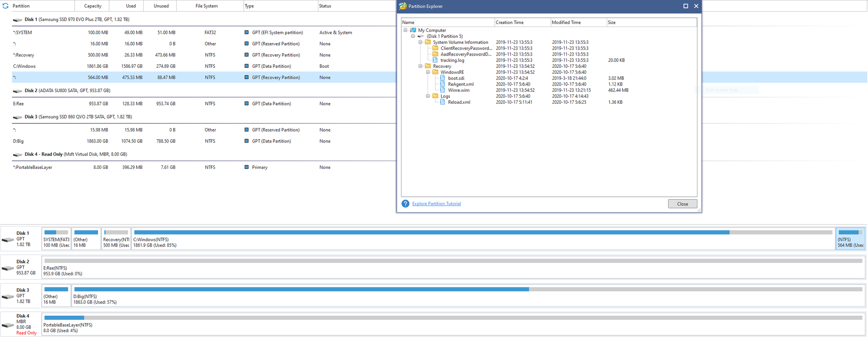Click the type icon in the C:Windows row
This screenshot has width=868, height=340.
[247, 66]
